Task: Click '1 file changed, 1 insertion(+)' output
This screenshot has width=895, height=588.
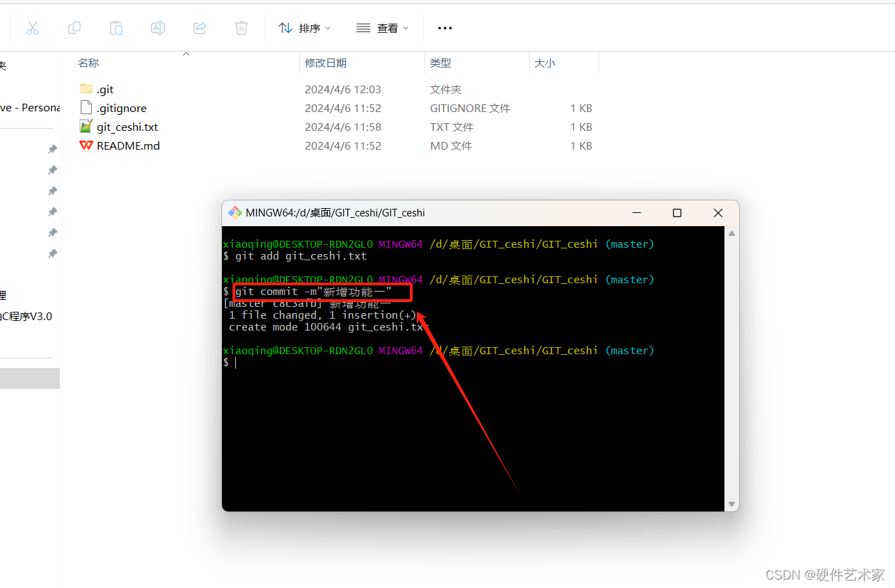Action: [322, 315]
